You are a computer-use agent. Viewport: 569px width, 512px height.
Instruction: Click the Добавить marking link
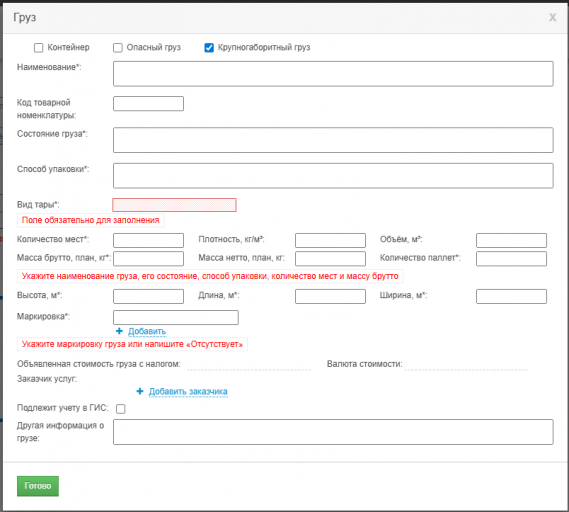147,331
